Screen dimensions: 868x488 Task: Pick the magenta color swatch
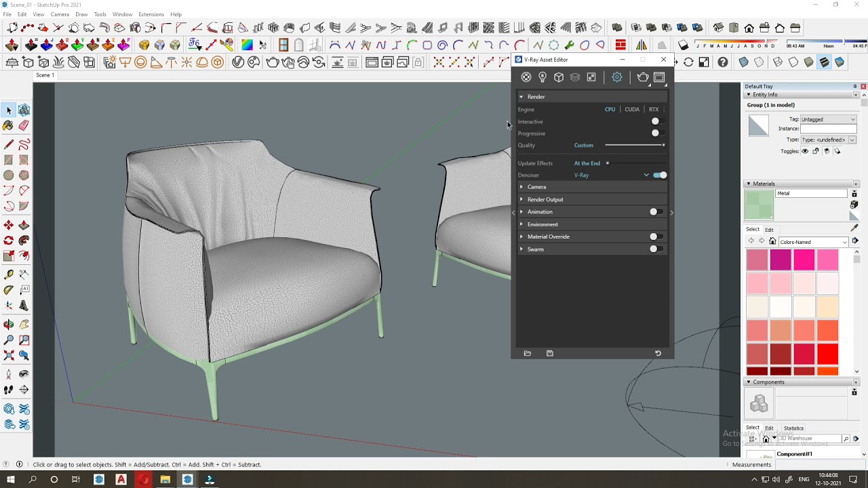(781, 260)
